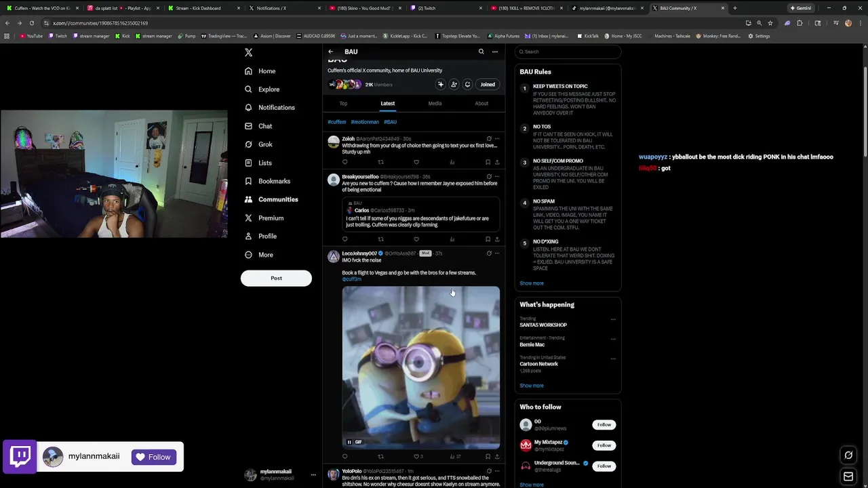Open search within BAU community header
Viewport: 868px width, 488px height.
point(481,52)
